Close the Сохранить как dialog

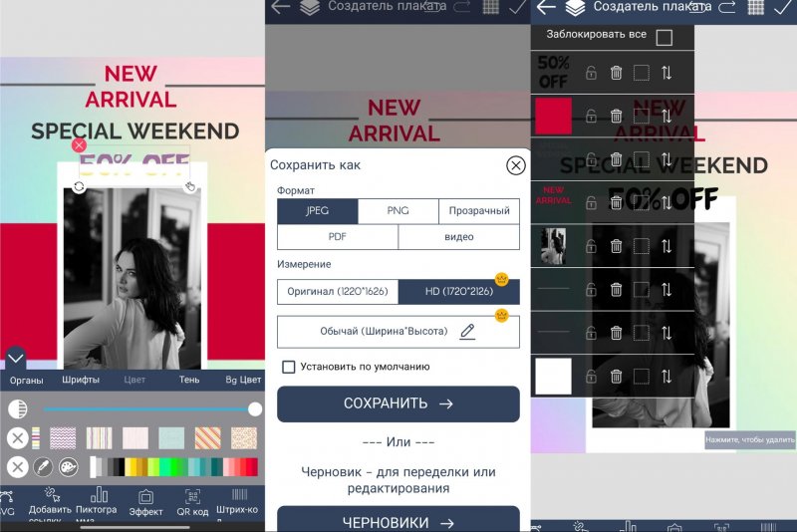click(x=515, y=165)
